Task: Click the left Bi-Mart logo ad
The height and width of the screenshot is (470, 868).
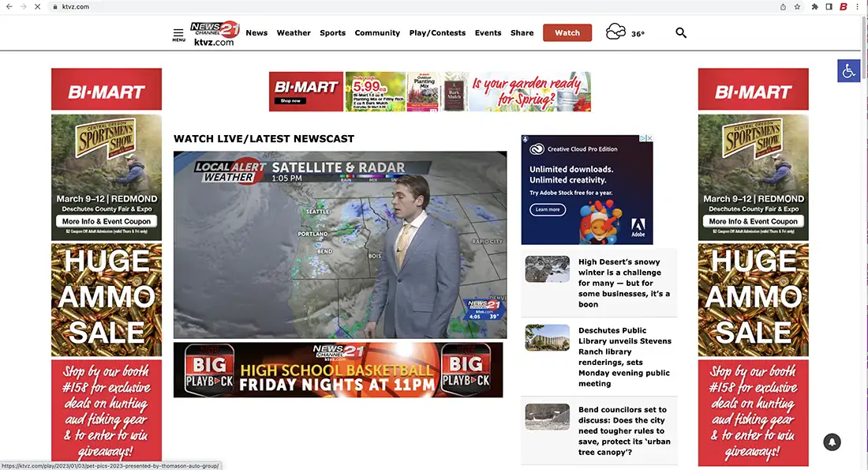Action: [x=107, y=89]
